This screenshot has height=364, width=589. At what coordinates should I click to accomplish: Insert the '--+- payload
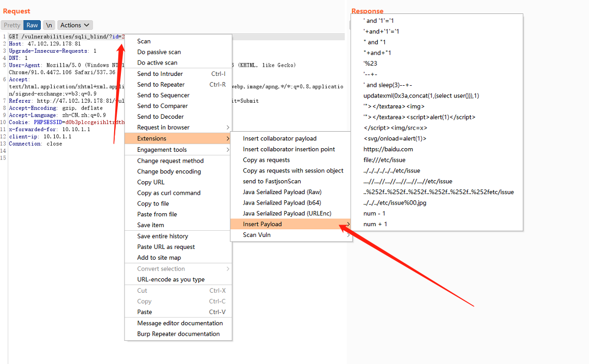(x=437, y=74)
